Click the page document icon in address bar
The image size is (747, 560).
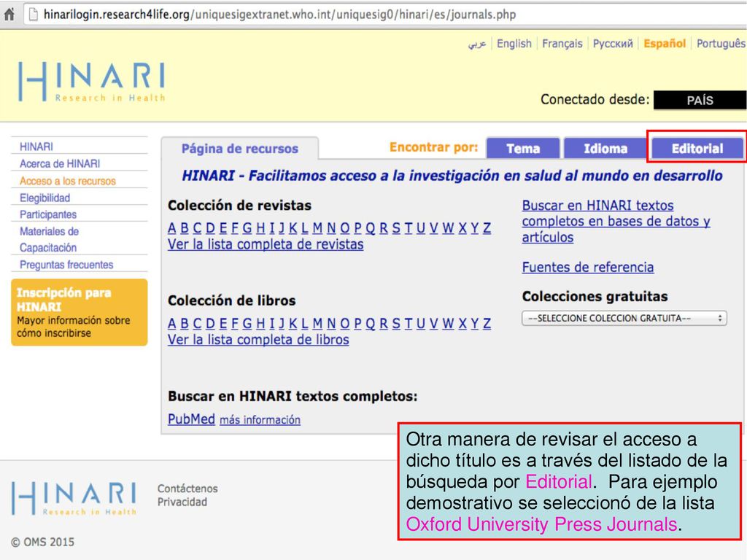tap(34, 15)
